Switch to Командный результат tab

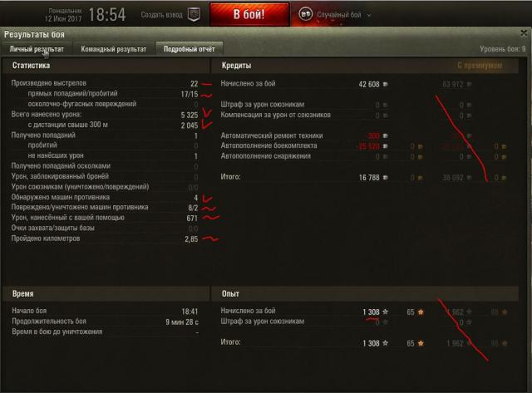pos(114,49)
